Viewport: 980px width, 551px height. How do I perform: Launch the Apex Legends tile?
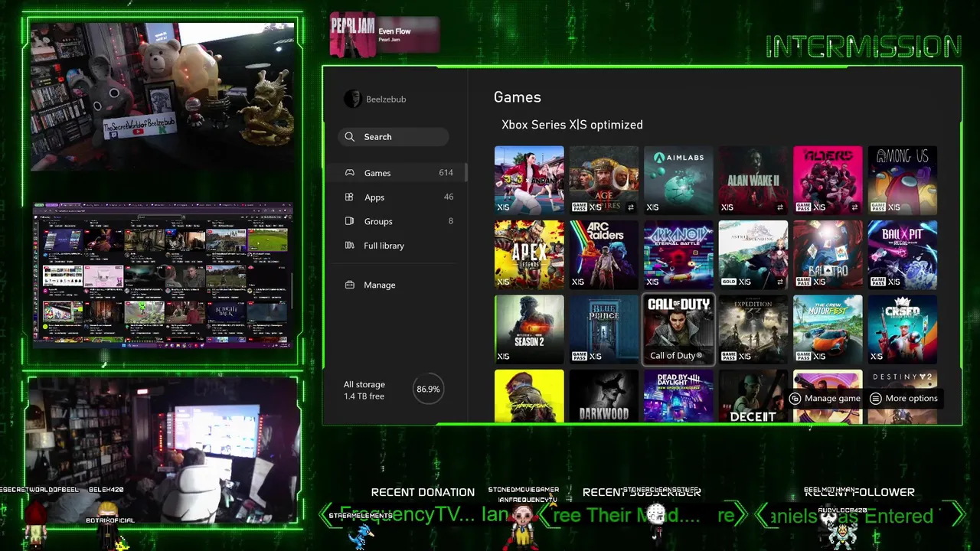(529, 255)
